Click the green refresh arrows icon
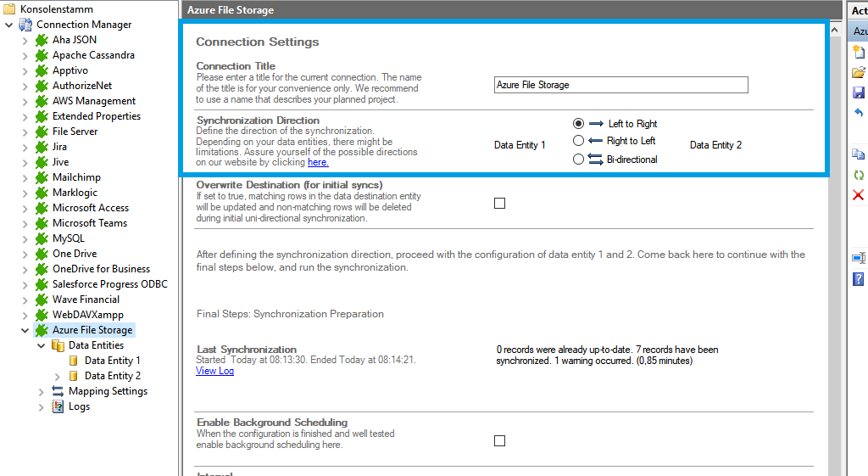Image resolution: width=868 pixels, height=476 pixels. (858, 175)
